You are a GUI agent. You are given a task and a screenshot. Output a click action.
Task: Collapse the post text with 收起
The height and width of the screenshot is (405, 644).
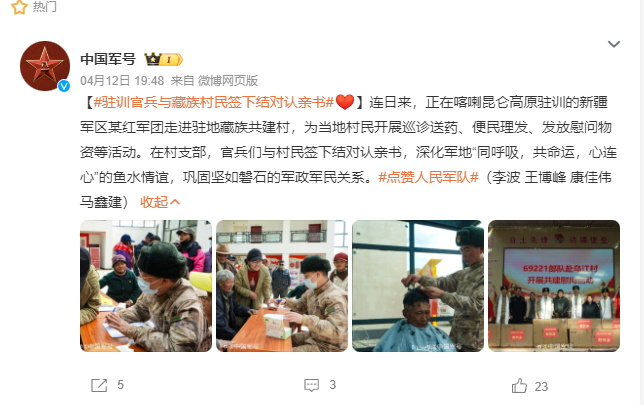[160, 202]
